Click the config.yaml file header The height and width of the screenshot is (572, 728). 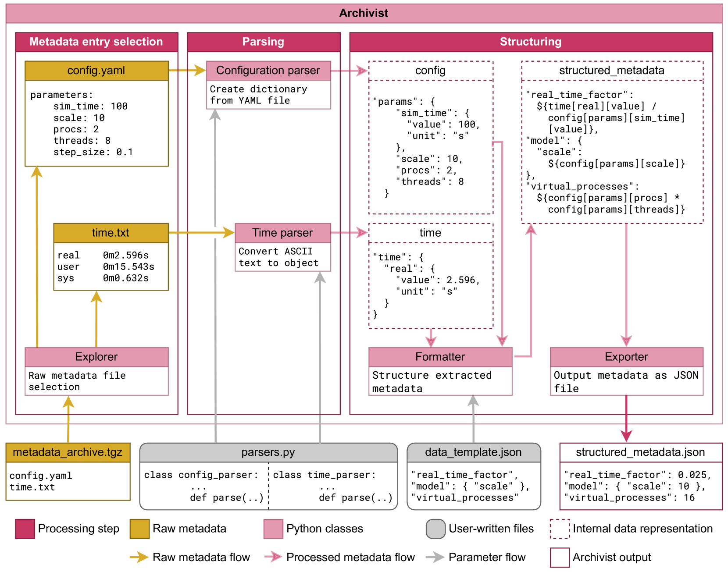96,71
